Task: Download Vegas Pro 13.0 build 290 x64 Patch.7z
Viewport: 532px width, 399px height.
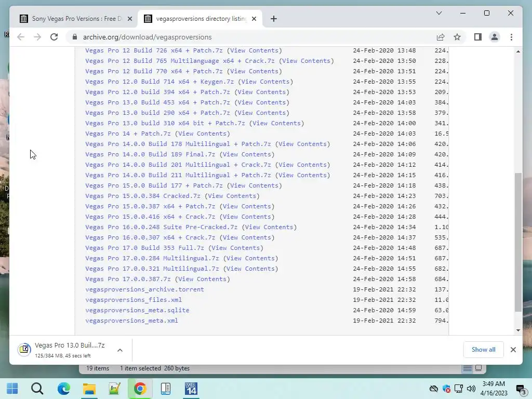Action: click(x=157, y=113)
